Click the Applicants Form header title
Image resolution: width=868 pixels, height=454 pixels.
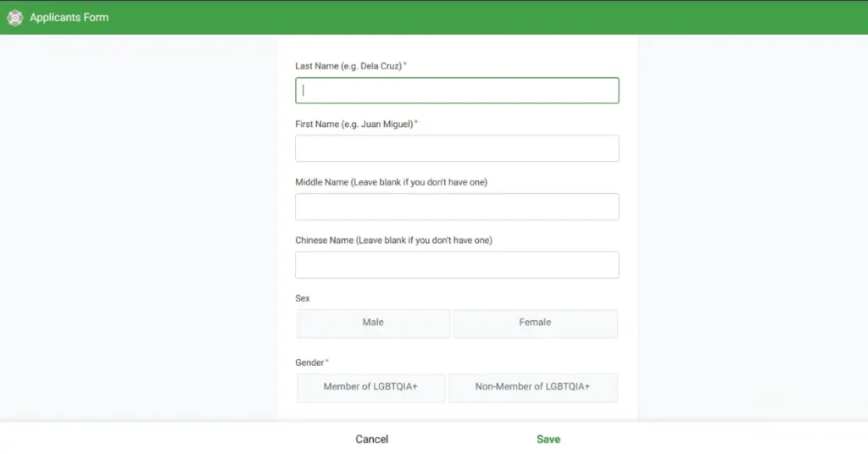tap(69, 18)
